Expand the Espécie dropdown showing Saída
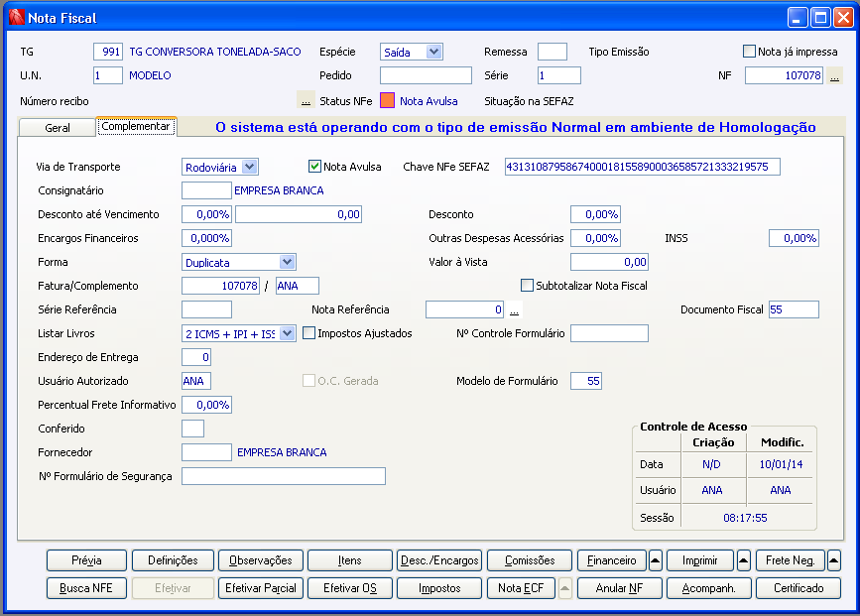Viewport: 860px width, 616px height. click(433, 52)
